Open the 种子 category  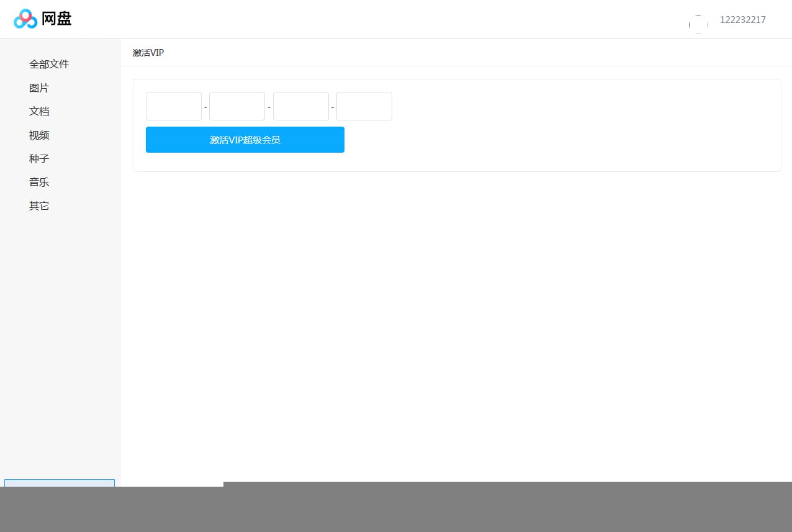coord(39,159)
